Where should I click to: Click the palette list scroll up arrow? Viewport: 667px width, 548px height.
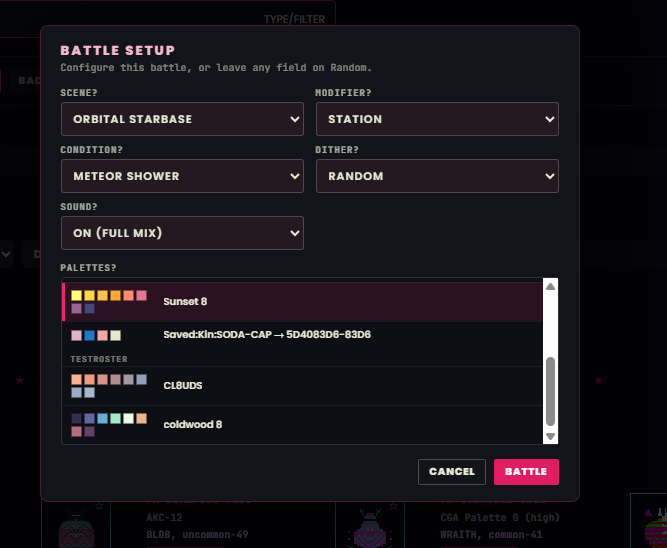550,286
